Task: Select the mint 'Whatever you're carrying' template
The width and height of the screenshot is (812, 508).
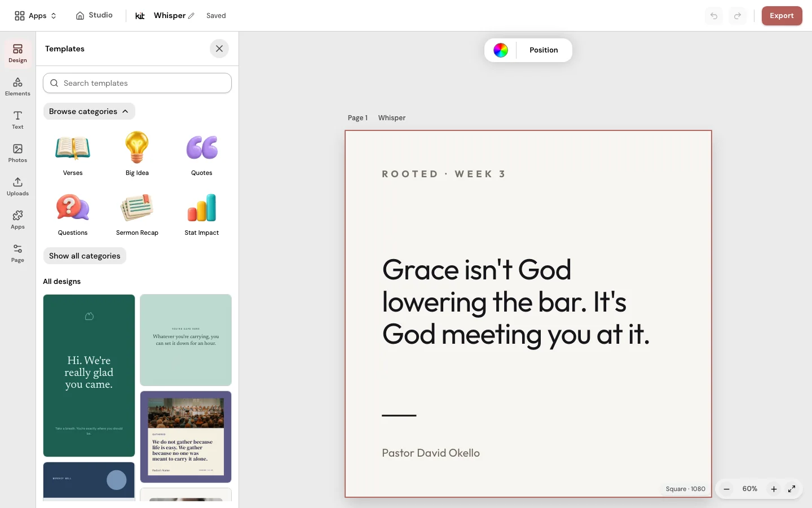Action: (x=186, y=340)
